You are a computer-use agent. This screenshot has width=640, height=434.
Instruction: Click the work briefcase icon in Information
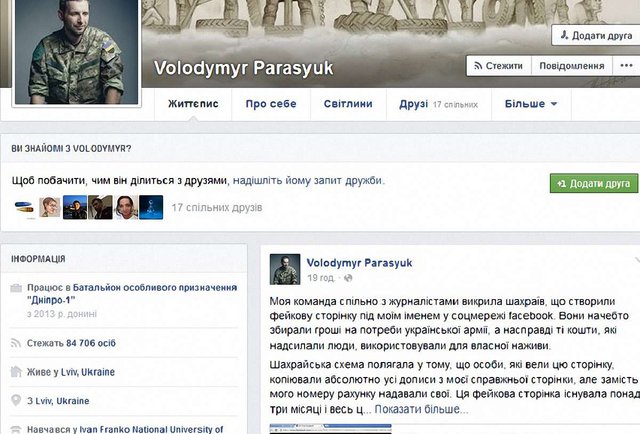16,288
